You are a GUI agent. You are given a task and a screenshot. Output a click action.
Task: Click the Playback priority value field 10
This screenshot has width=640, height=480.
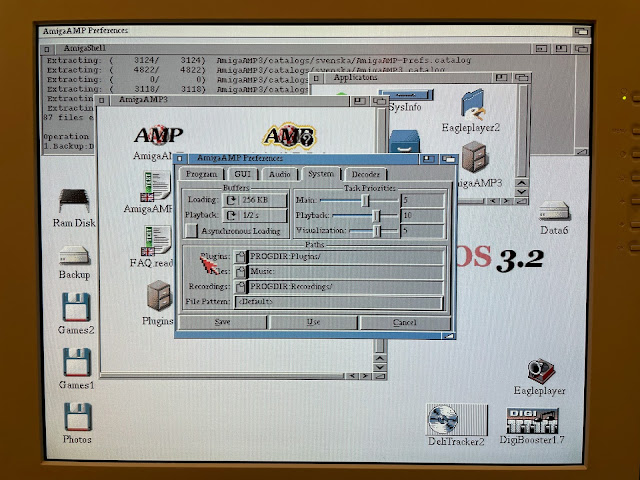pyautogui.click(x=422, y=215)
